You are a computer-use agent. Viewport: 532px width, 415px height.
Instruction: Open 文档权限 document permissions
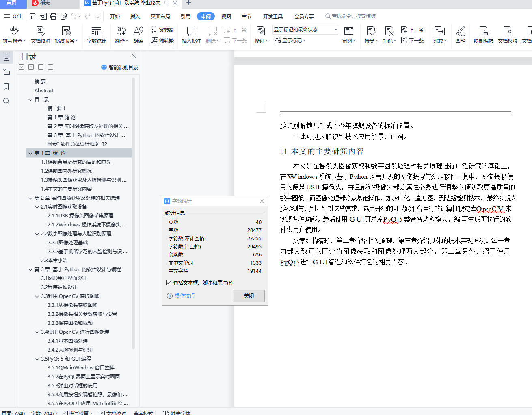[507, 35]
